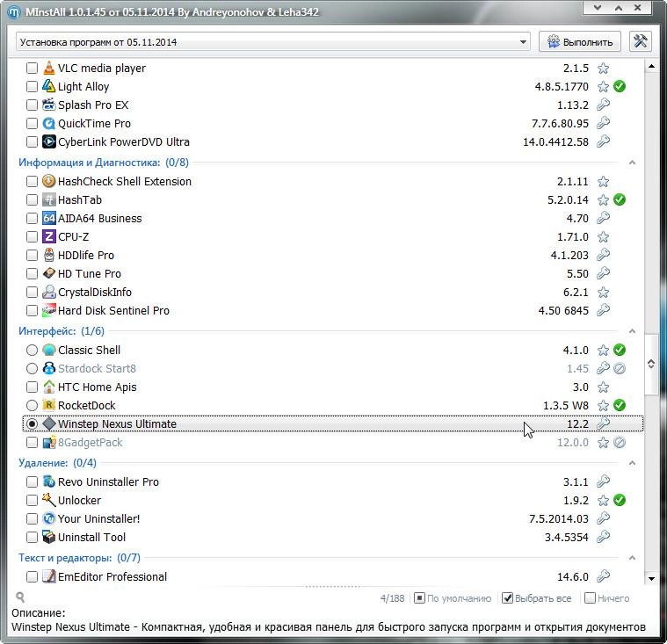The width and height of the screenshot is (667, 644).
Task: Click the AIDA64 Business icon
Action: [49, 218]
